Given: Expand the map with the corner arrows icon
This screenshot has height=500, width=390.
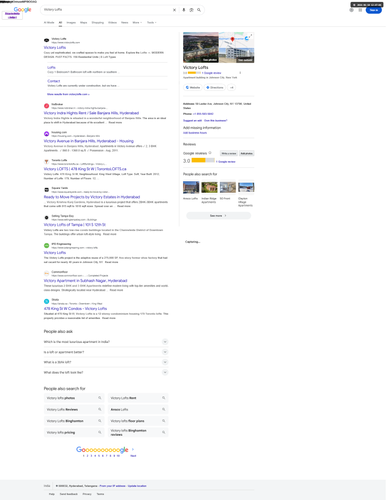Looking at the screenshot, I should [251, 35].
